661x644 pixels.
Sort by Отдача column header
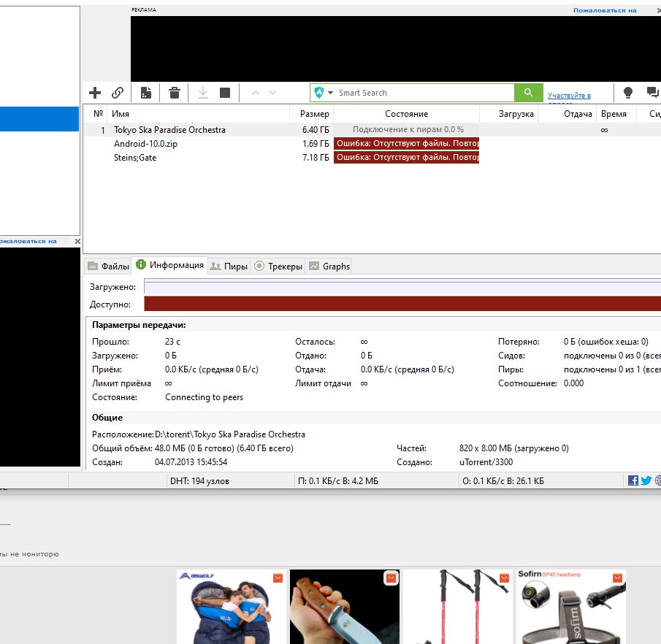[578, 114]
